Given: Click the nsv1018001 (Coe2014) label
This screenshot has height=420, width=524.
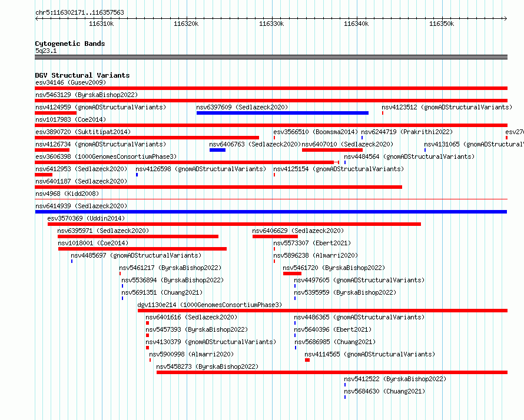Looking at the screenshot, I should pyautogui.click(x=93, y=243).
